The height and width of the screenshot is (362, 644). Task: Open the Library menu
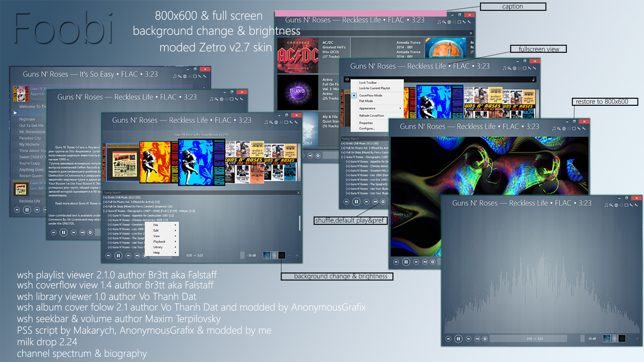(x=162, y=247)
